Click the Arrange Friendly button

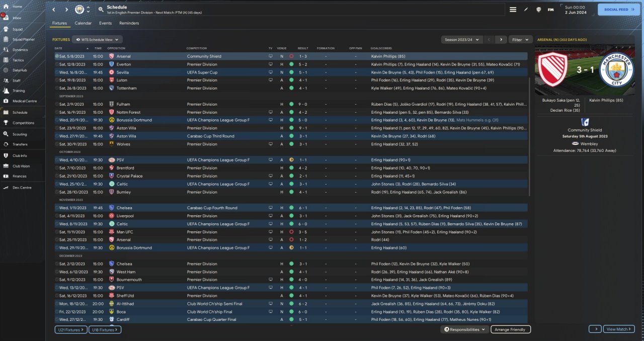click(510, 329)
